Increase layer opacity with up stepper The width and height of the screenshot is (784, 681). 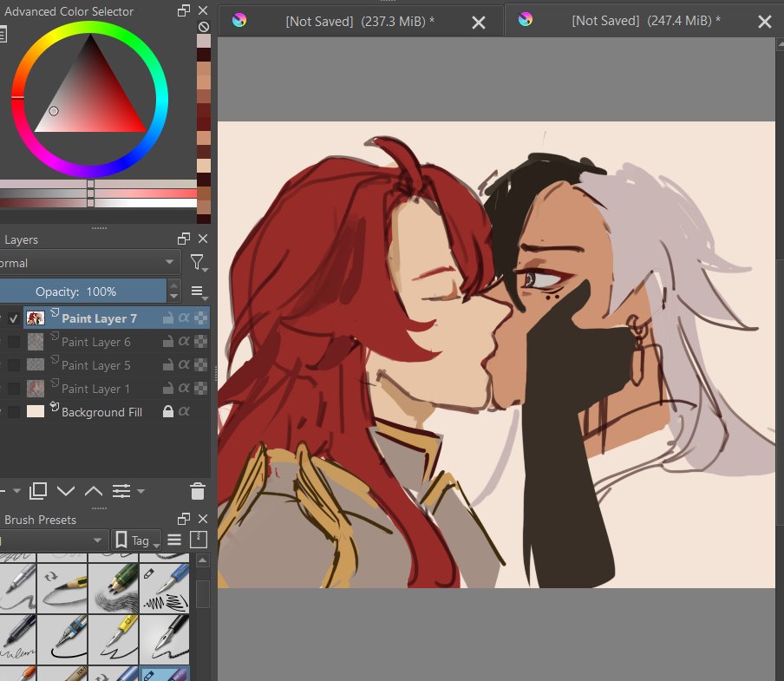174,285
